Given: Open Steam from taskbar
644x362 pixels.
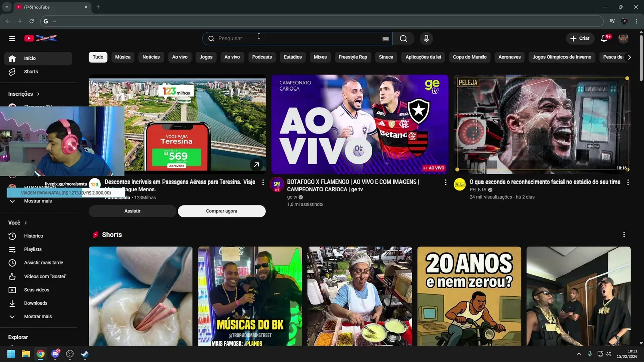Looking at the screenshot, I should coord(85,354).
